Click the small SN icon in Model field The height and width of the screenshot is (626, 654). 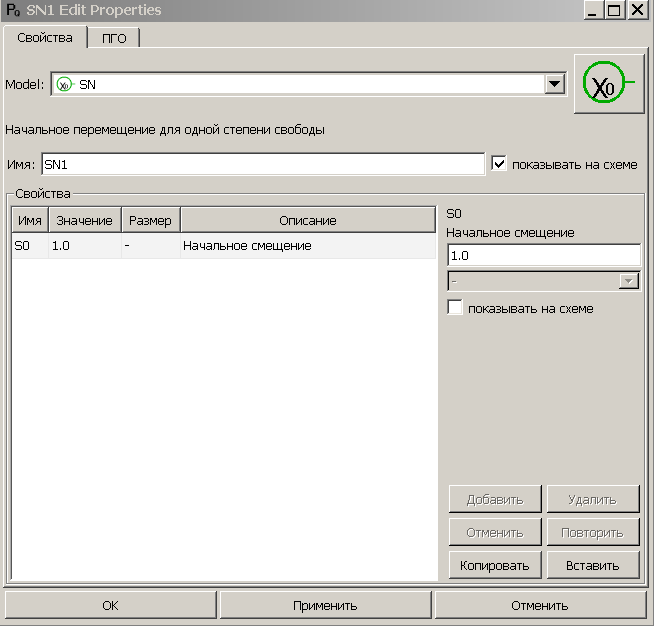(65, 85)
